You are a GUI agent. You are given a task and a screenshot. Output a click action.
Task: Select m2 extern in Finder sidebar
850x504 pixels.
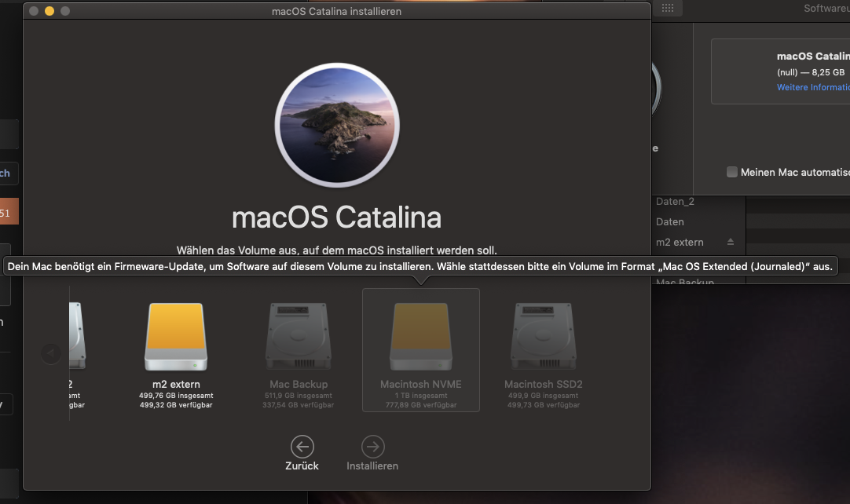(680, 243)
